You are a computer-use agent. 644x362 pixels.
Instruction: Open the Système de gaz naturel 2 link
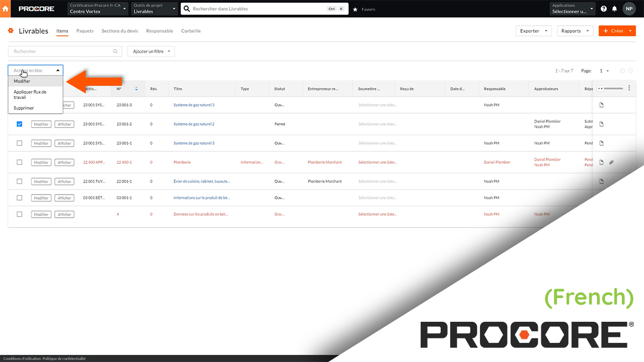[194, 124]
